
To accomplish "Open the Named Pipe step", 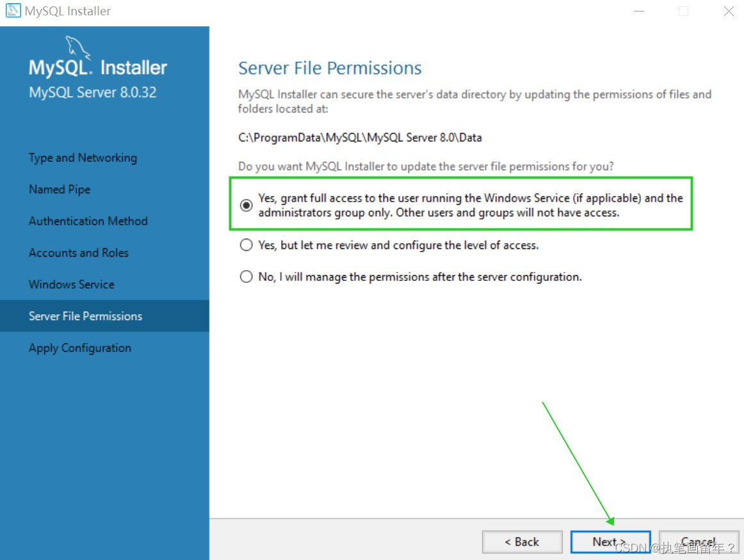I will tap(60, 189).
